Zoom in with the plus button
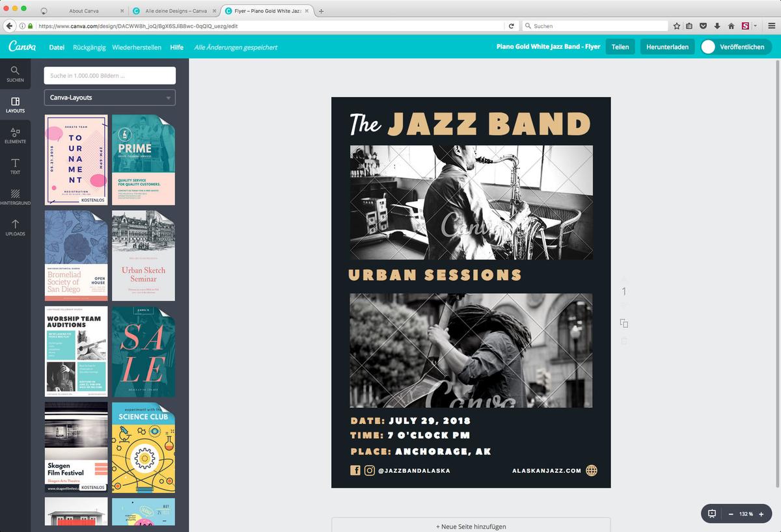 tap(761, 514)
